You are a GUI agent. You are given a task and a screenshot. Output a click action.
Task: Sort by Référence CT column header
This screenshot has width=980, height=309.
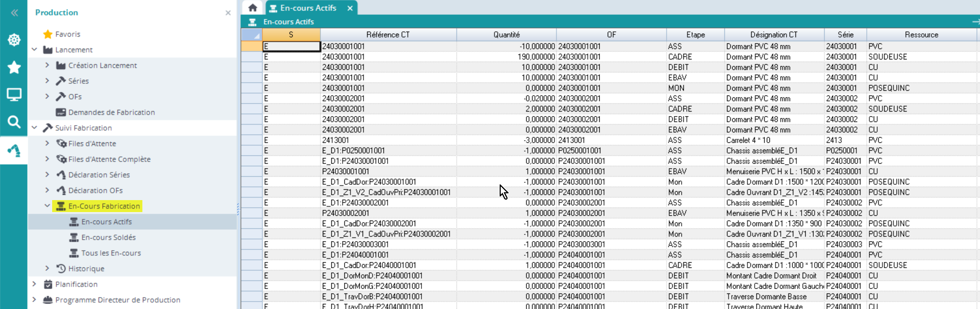tap(388, 35)
